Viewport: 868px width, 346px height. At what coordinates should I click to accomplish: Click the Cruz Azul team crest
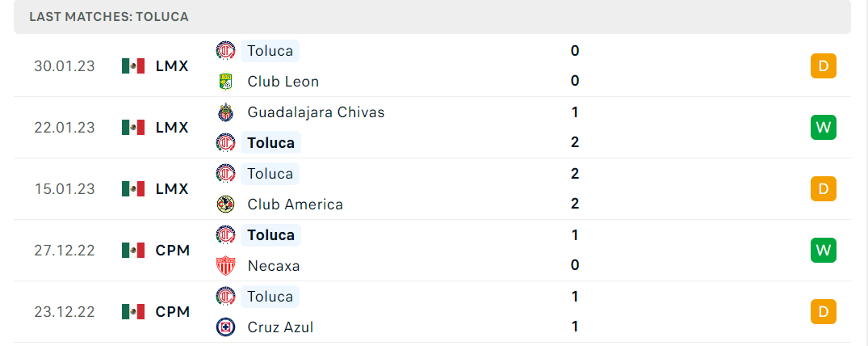[x=225, y=327]
